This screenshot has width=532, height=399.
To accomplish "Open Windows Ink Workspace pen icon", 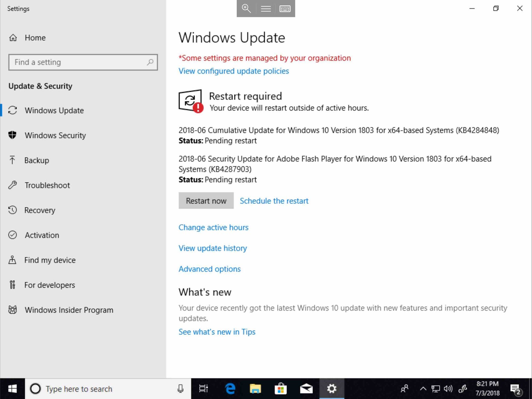I will pos(463,389).
